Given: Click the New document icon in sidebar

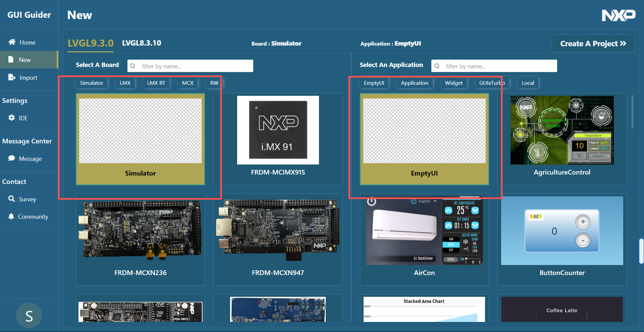Looking at the screenshot, I should [x=11, y=59].
